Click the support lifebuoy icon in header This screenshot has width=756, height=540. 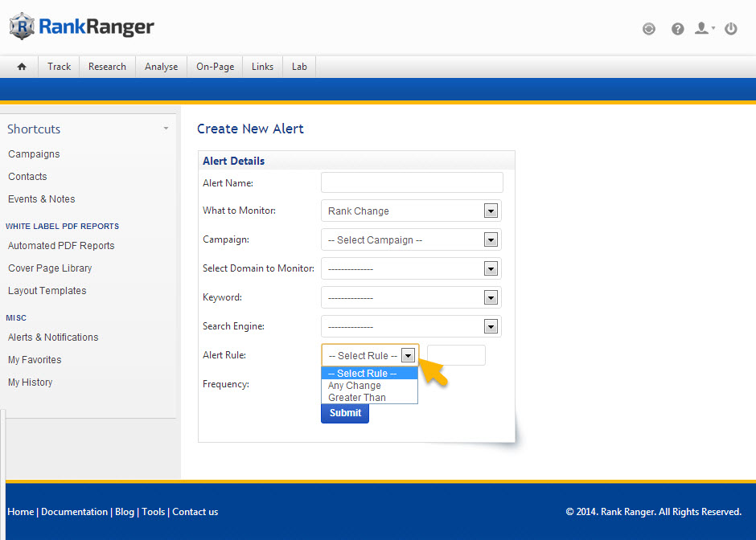(x=649, y=29)
